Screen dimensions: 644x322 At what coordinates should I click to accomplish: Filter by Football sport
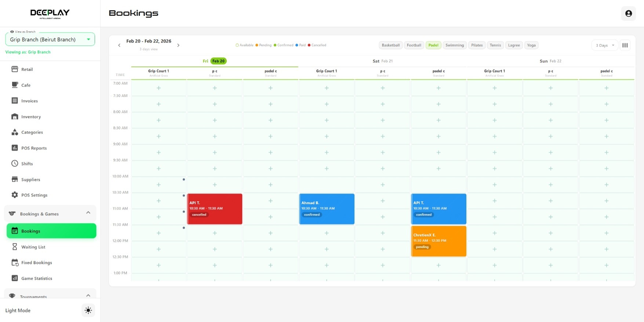click(414, 45)
